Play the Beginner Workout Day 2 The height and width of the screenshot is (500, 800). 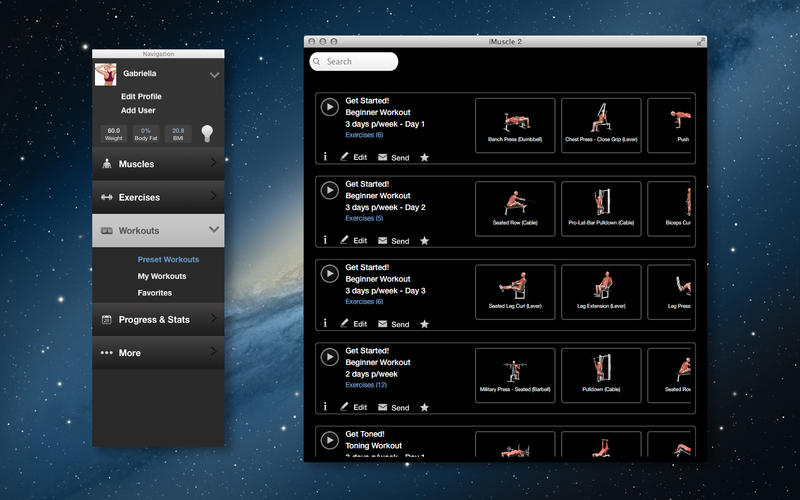tap(330, 190)
